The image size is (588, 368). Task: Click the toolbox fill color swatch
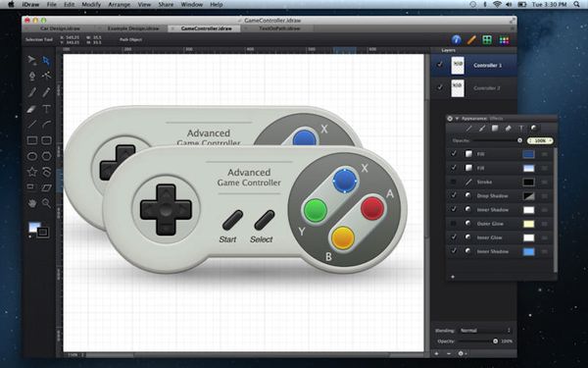click(34, 228)
